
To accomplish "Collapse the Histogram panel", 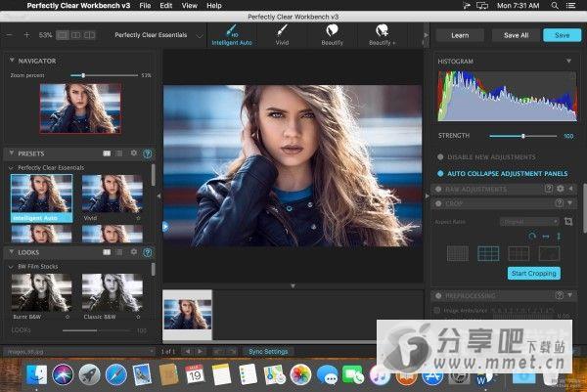I will 568,61.
